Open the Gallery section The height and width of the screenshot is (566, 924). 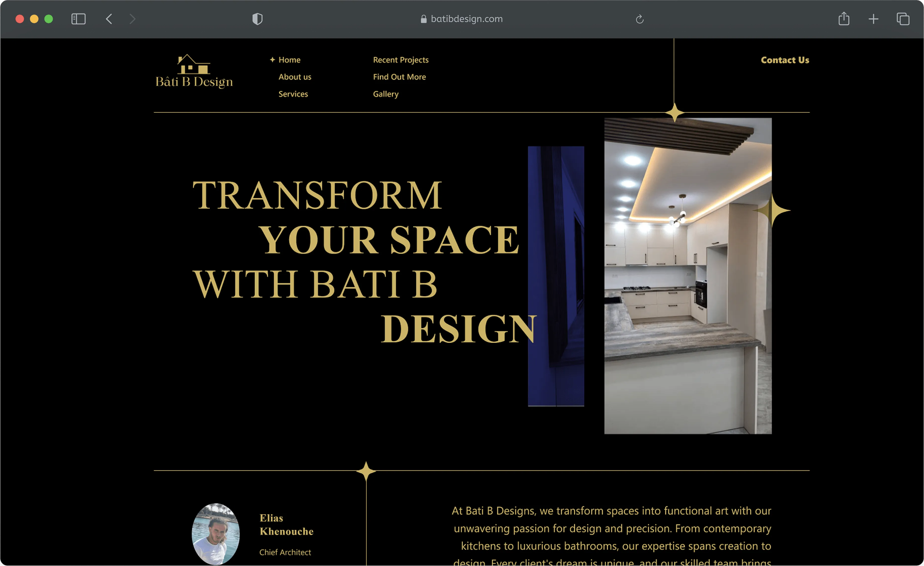click(386, 94)
